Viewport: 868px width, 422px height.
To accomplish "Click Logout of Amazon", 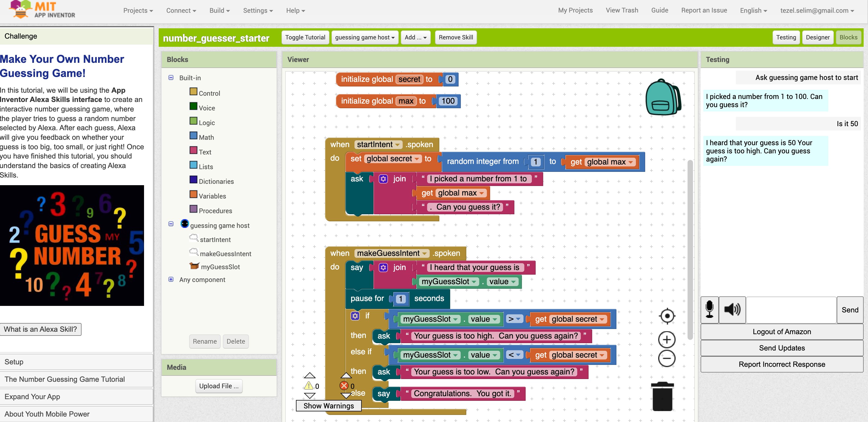I will [x=782, y=332].
